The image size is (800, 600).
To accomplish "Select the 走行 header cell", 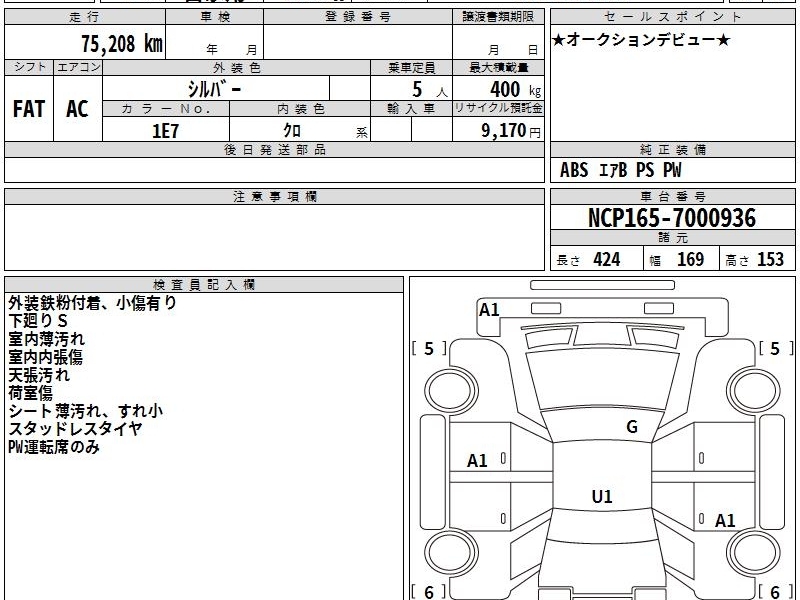I will pyautogui.click(x=85, y=17).
